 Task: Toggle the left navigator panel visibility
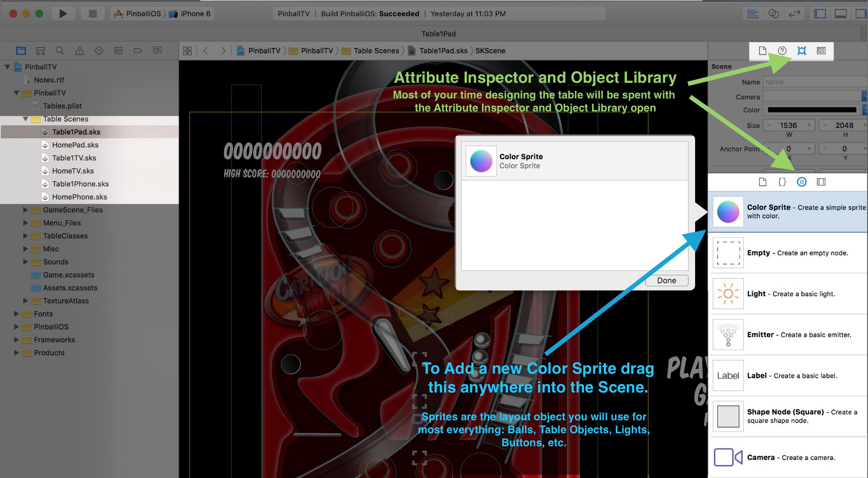pos(820,13)
